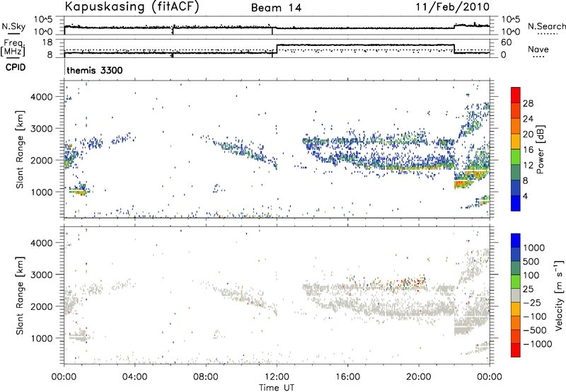
Task: Click the '16' Power colorbar label
Action: click(528, 149)
